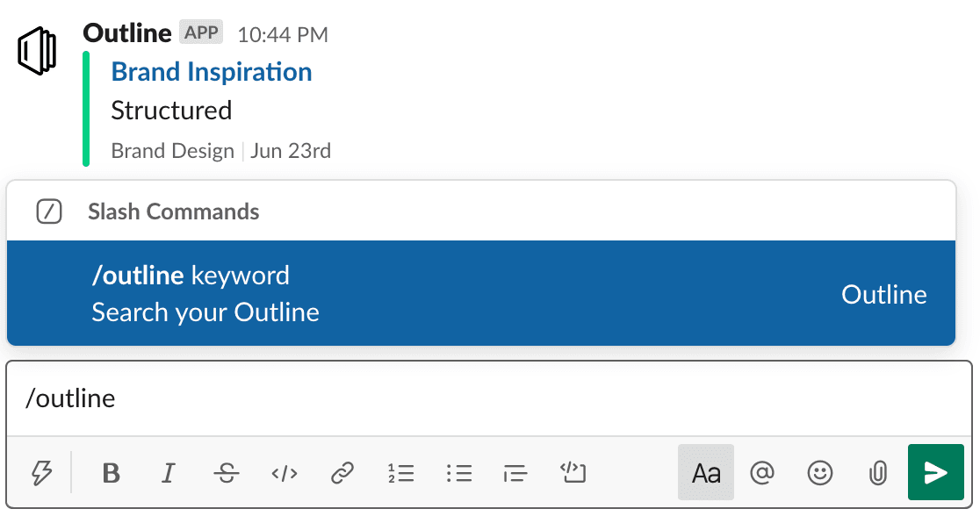980x516 pixels.
Task: Open the lightning bolt shortcuts menu
Action: [x=41, y=474]
